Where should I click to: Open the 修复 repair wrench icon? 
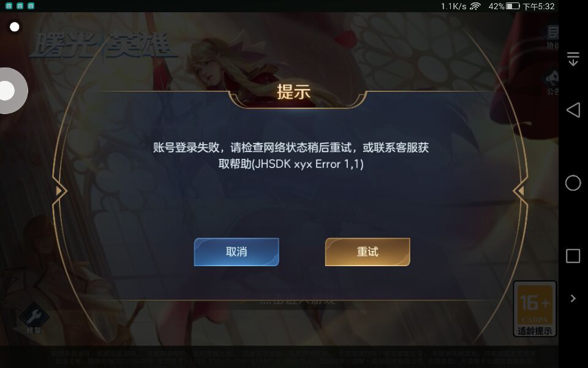pos(34,318)
